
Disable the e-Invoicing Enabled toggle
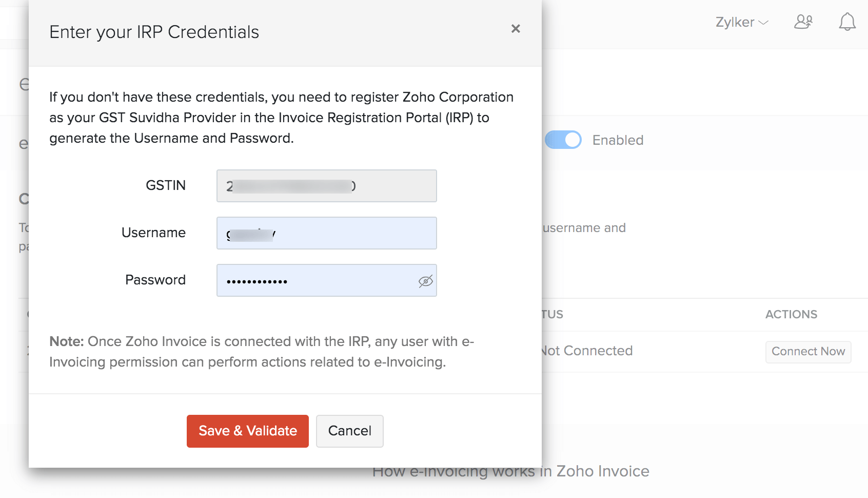(563, 140)
